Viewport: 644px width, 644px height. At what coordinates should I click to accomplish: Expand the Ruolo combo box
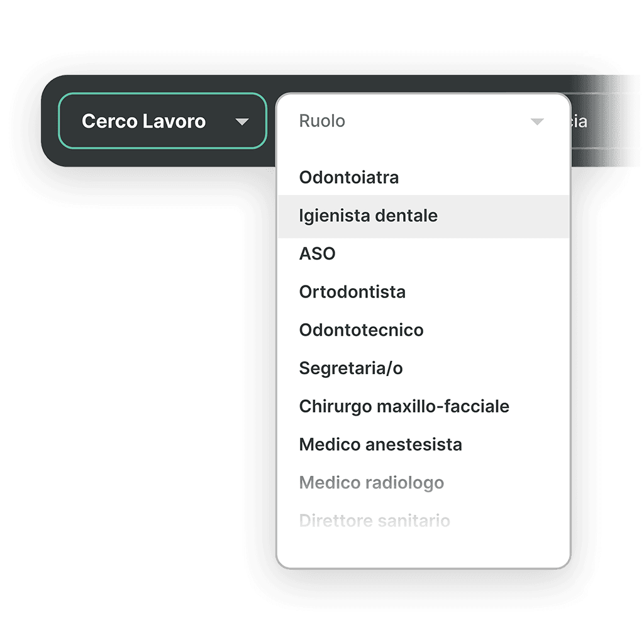pos(421,121)
